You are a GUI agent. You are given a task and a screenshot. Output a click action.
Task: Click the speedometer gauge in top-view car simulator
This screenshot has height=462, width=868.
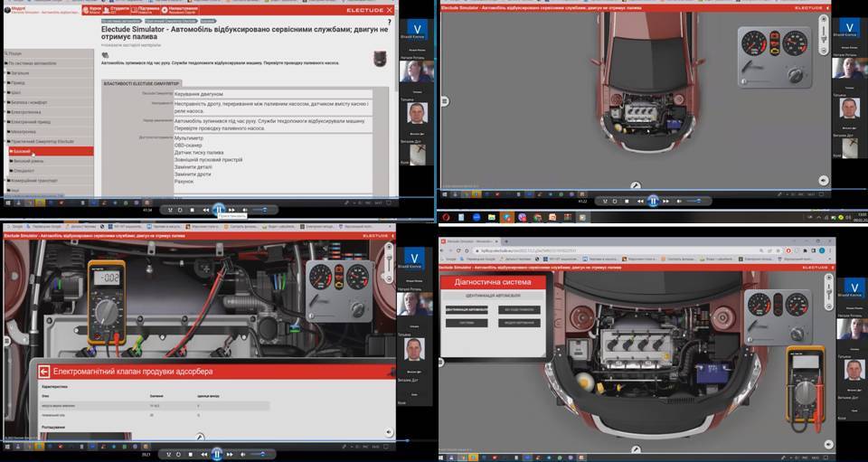click(795, 42)
